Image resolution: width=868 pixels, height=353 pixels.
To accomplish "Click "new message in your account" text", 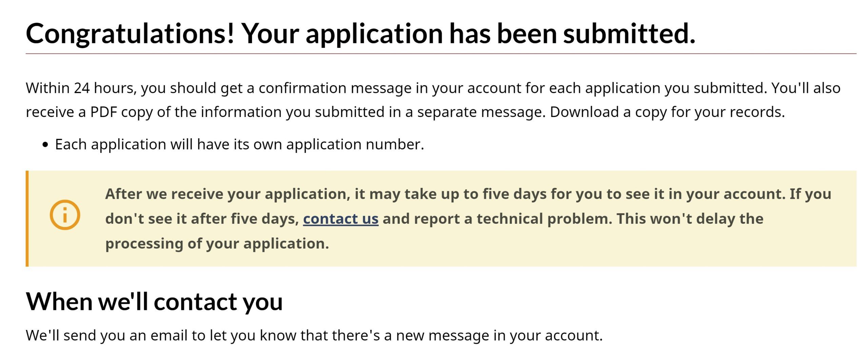I will 499,335.
